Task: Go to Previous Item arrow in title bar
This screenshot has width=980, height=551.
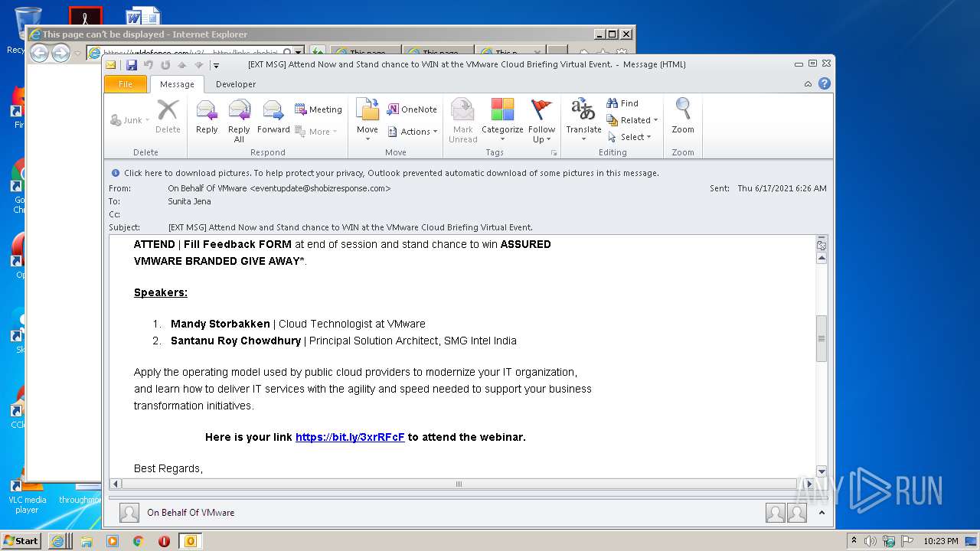Action: [182, 65]
